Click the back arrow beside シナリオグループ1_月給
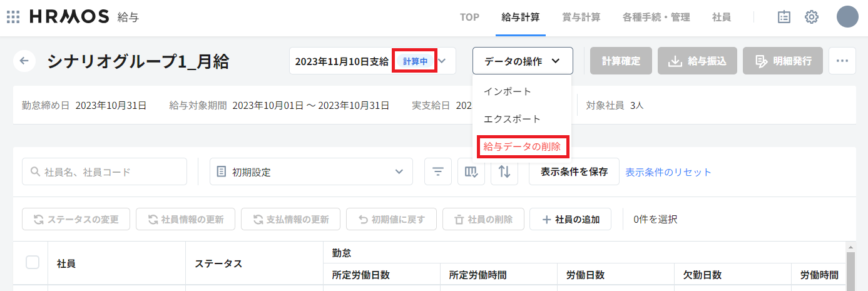Viewport: 868px width, 291px height. pos(24,61)
